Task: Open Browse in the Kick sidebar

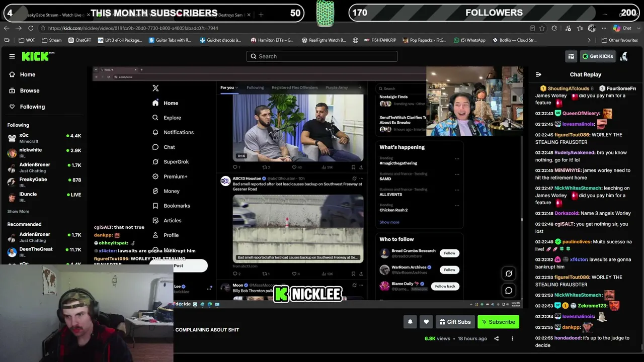Action: [x=30, y=90]
